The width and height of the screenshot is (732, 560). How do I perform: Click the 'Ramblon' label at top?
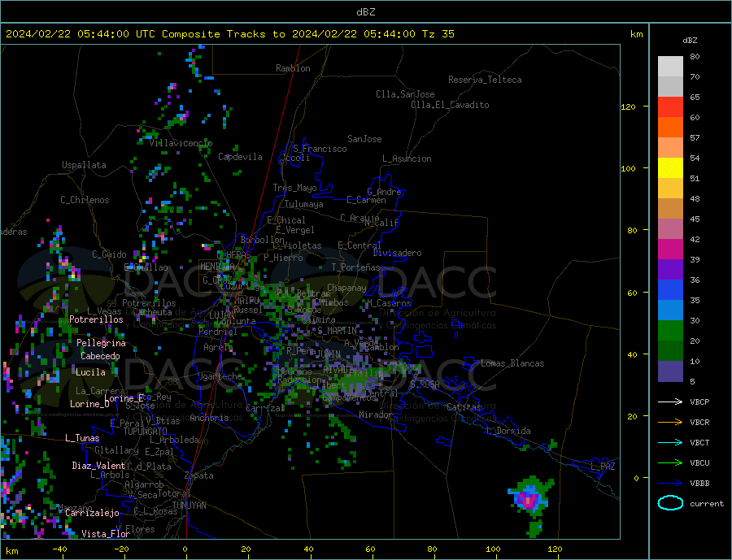pos(293,68)
